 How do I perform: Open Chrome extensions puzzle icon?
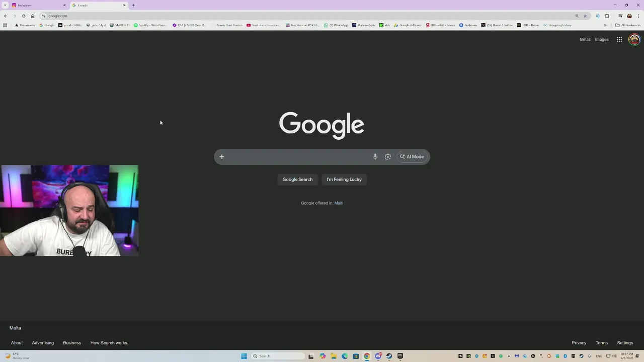click(607, 16)
